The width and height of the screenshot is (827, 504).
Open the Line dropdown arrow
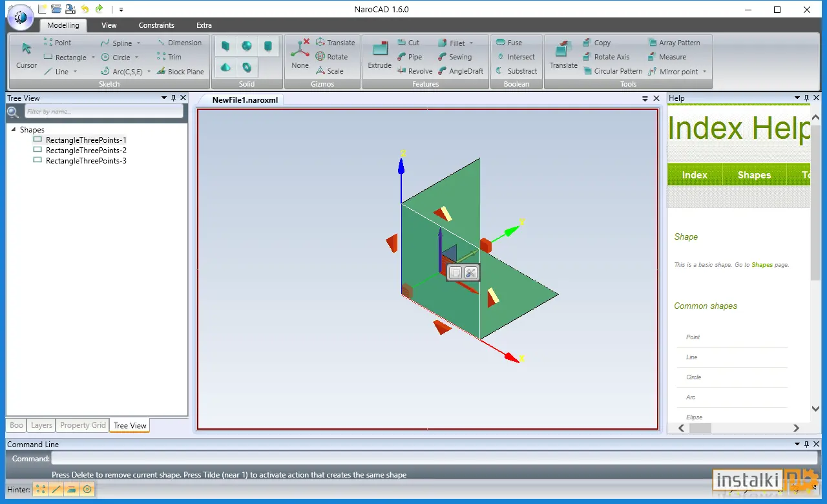point(75,72)
